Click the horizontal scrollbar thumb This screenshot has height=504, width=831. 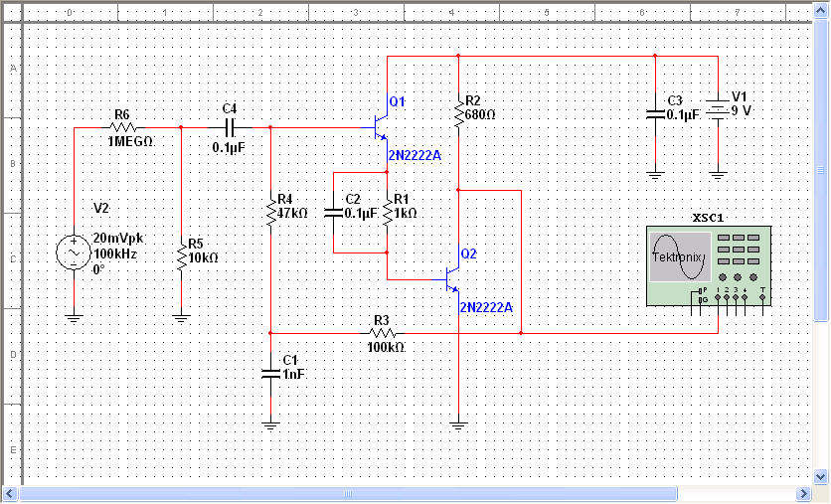coord(348,494)
